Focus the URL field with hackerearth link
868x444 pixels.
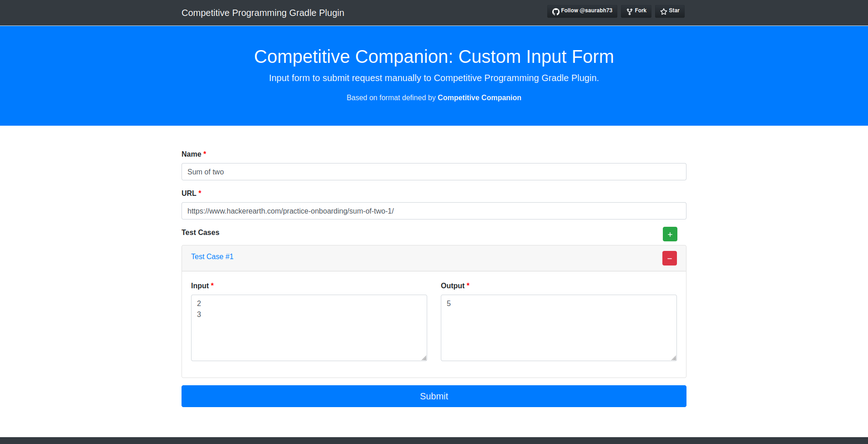click(434, 211)
